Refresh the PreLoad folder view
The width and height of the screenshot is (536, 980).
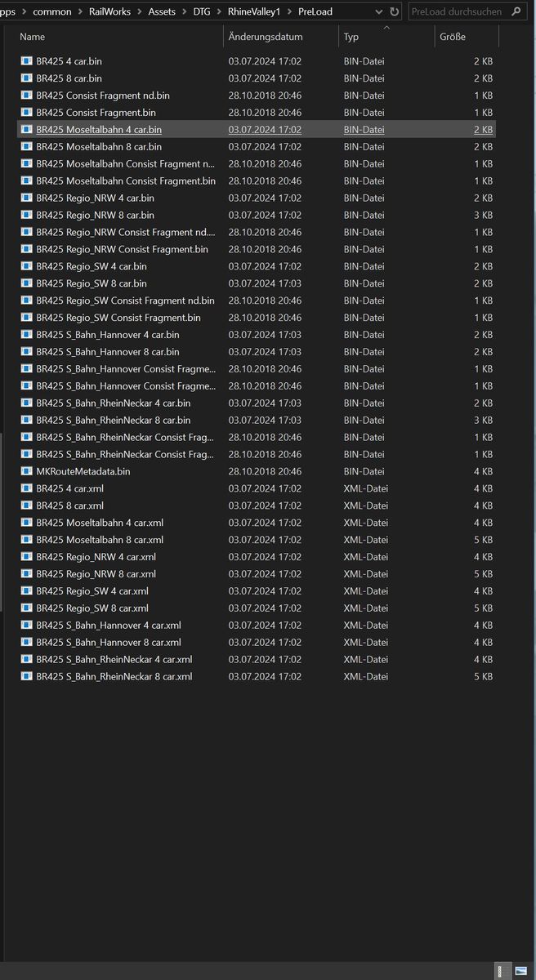click(395, 12)
